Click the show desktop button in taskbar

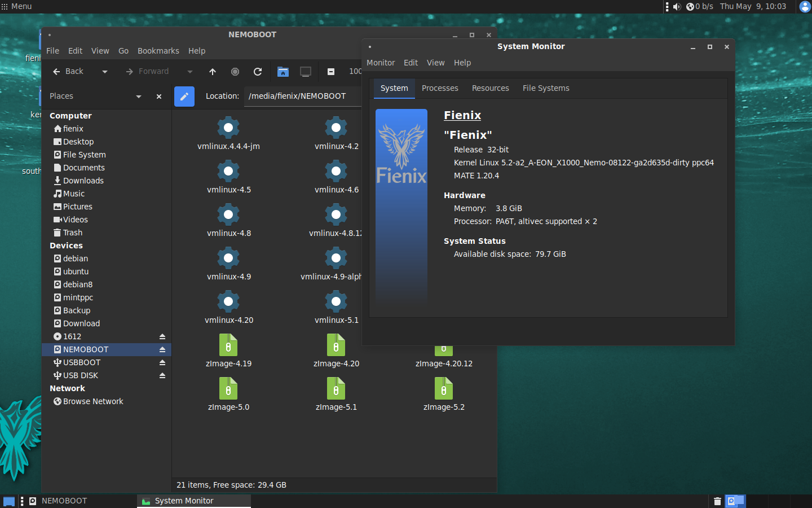pyautogui.click(x=9, y=501)
